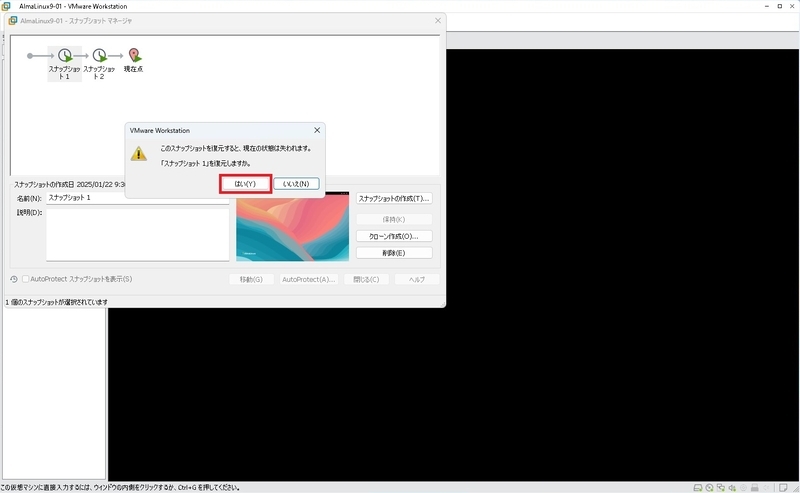Minimize the VMware Workstation main window
Image resolution: width=800 pixels, height=493 pixels.
[x=767, y=6]
